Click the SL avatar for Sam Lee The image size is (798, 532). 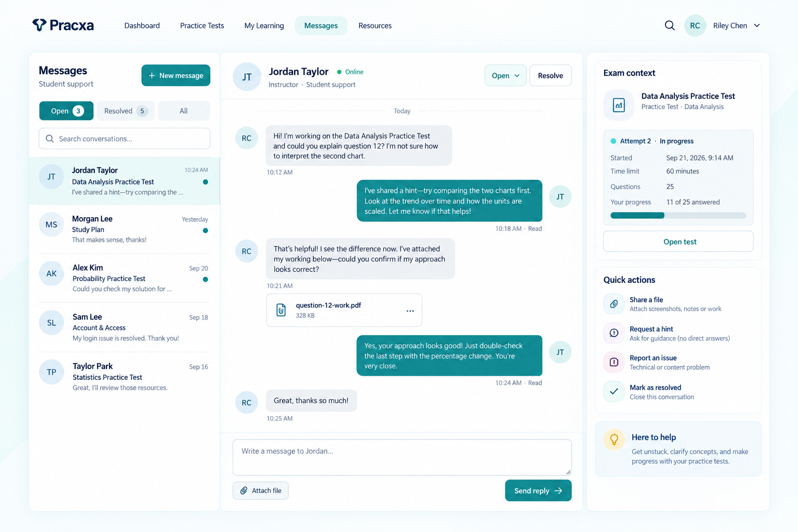coord(51,323)
